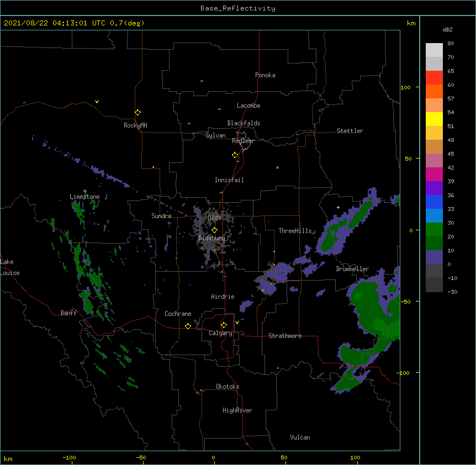
Task: Click the Didsbury city label
Action: click(x=211, y=238)
